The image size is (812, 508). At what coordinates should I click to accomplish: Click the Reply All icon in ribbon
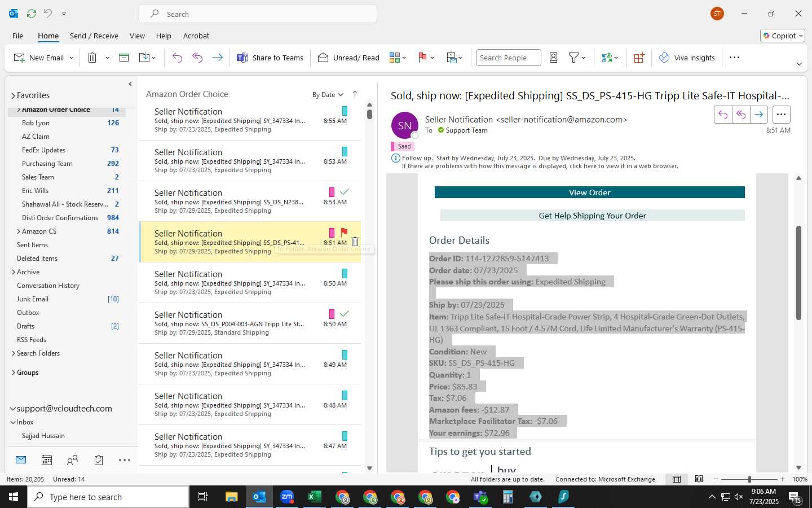[197, 58]
